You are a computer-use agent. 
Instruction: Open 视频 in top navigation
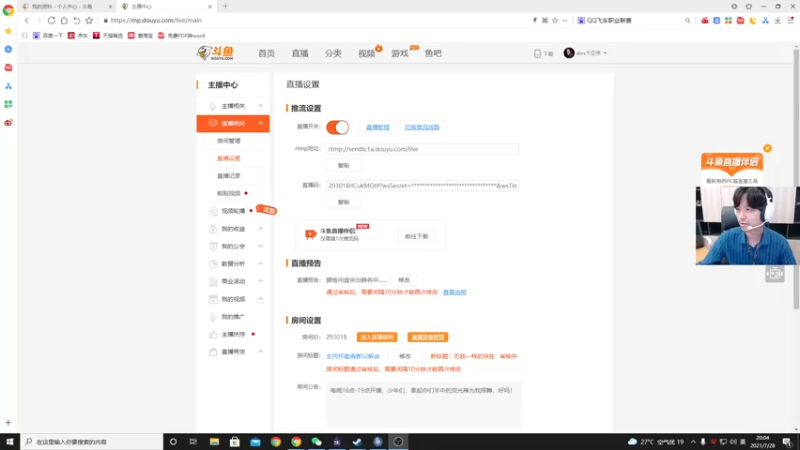click(366, 53)
